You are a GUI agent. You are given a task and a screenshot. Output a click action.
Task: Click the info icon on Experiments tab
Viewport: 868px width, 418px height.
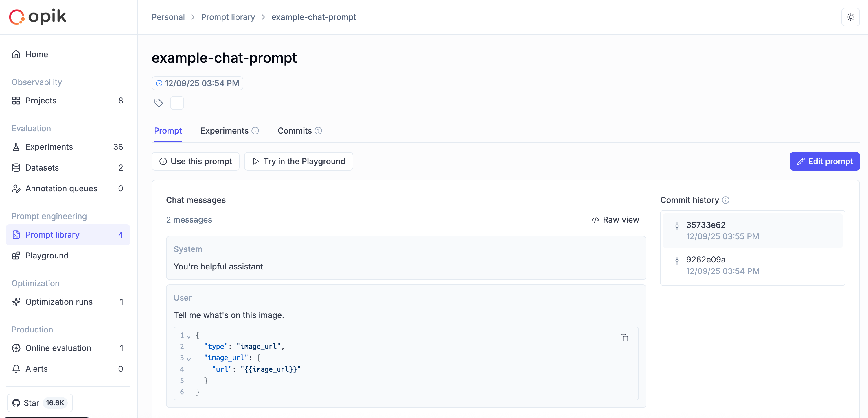[255, 131]
